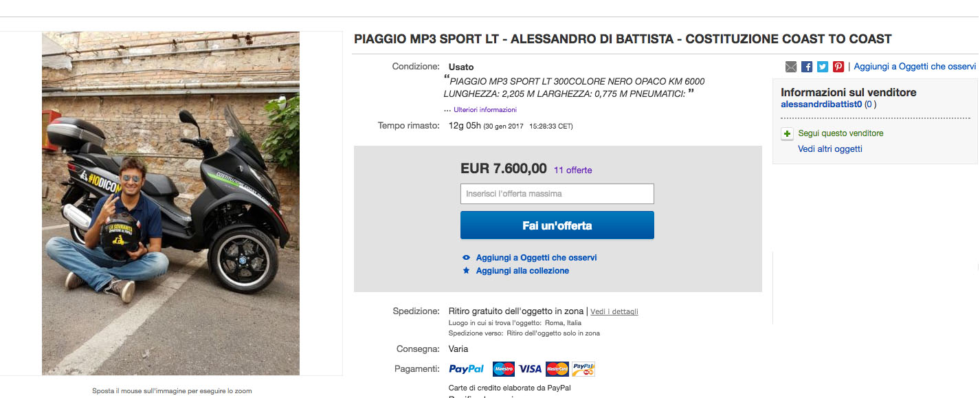Open the '11 offerte' bid history
This screenshot has height=398, width=980.
572,170
